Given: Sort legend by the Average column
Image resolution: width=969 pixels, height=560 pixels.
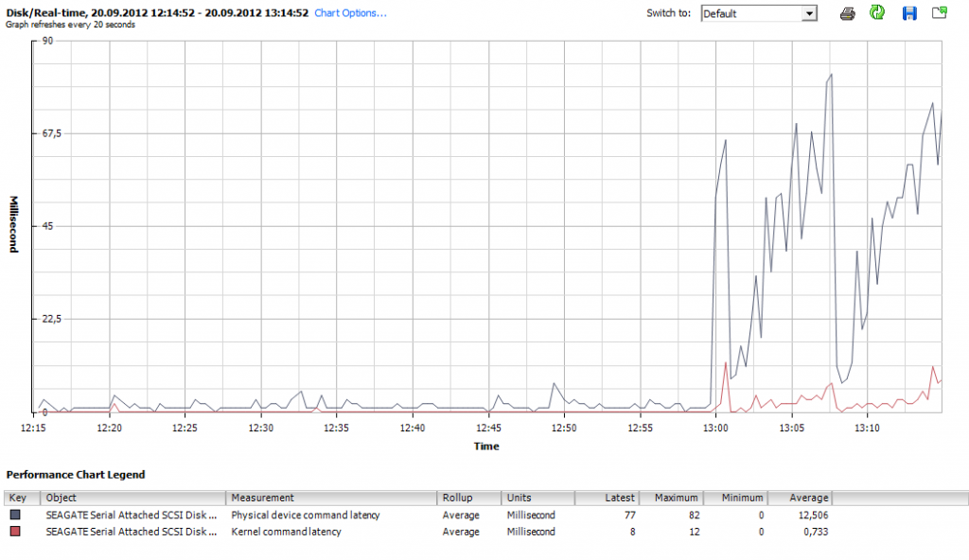Looking at the screenshot, I should point(806,498).
